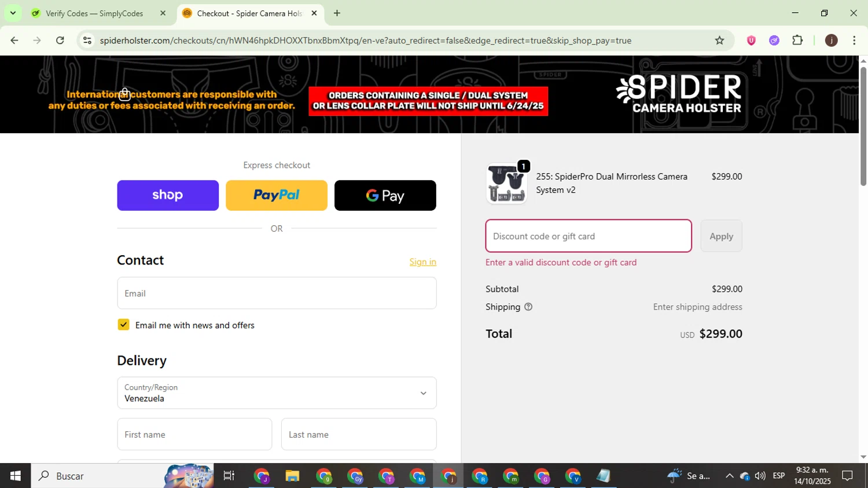Open File Explorer from the taskbar
Image resolution: width=868 pixels, height=488 pixels.
(292, 476)
